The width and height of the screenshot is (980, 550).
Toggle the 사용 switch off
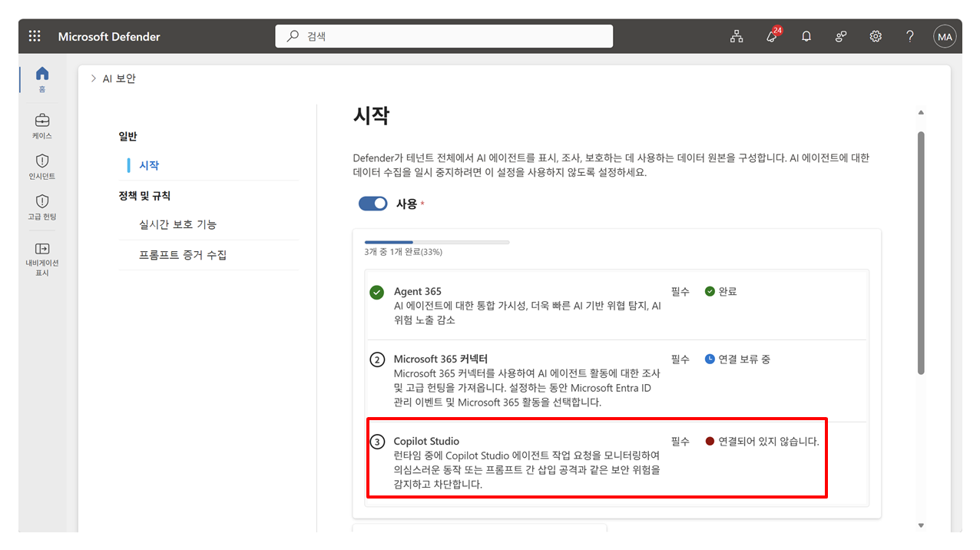tap(373, 204)
